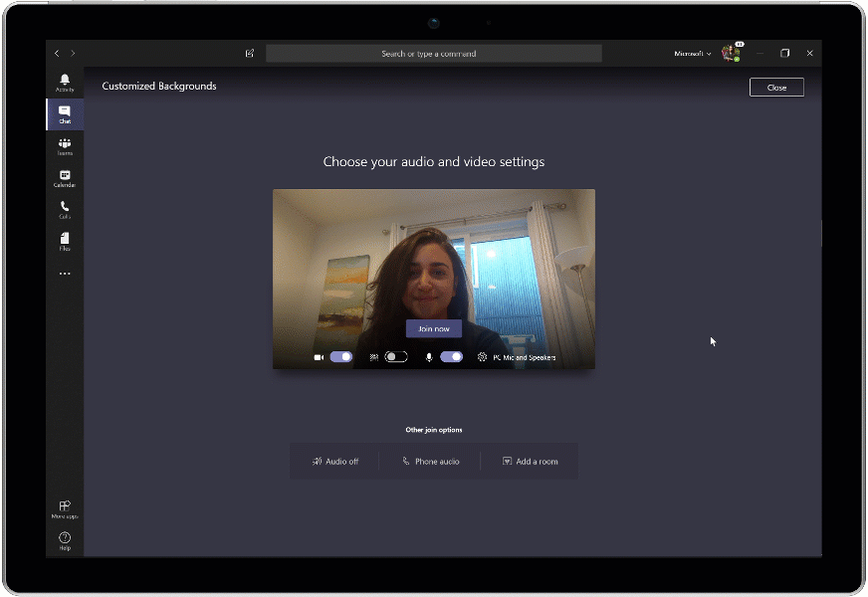
Task: Click the Join now button
Action: tap(433, 328)
